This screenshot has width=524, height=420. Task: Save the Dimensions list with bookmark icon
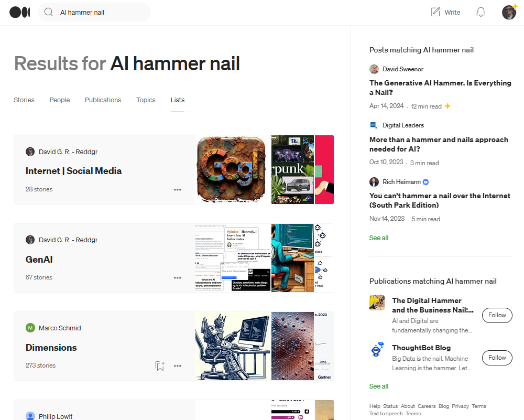[160, 365]
